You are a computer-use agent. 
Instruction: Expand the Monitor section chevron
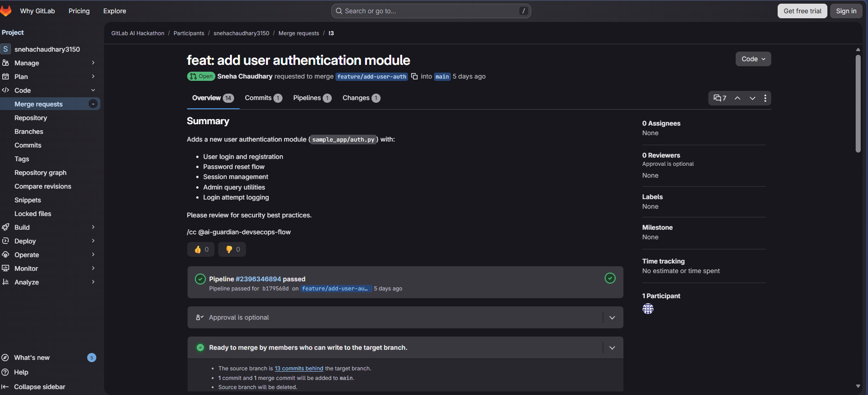click(93, 268)
